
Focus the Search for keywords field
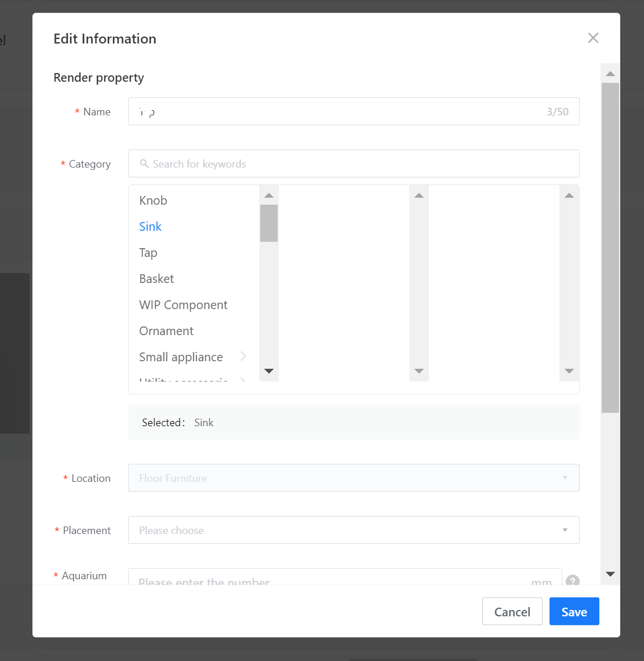pos(359,164)
